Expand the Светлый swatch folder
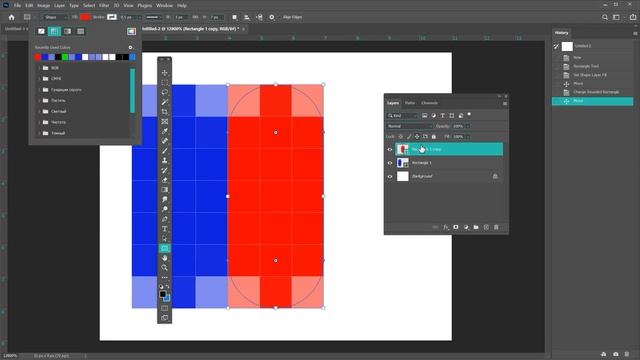 [x=39, y=111]
